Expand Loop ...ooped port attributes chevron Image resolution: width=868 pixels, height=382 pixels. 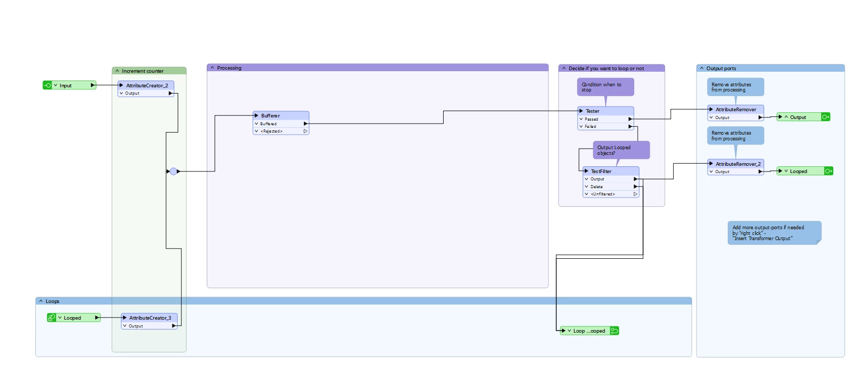coord(569,331)
